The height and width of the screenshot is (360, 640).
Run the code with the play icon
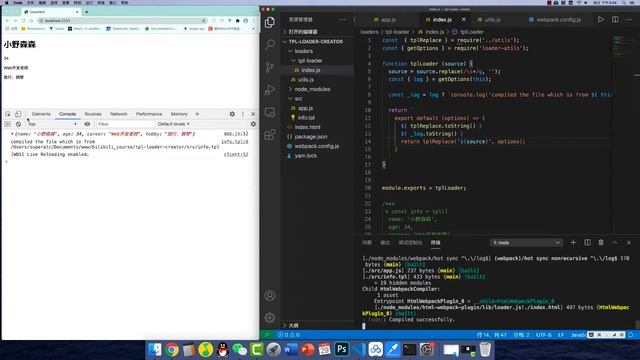click(600, 20)
